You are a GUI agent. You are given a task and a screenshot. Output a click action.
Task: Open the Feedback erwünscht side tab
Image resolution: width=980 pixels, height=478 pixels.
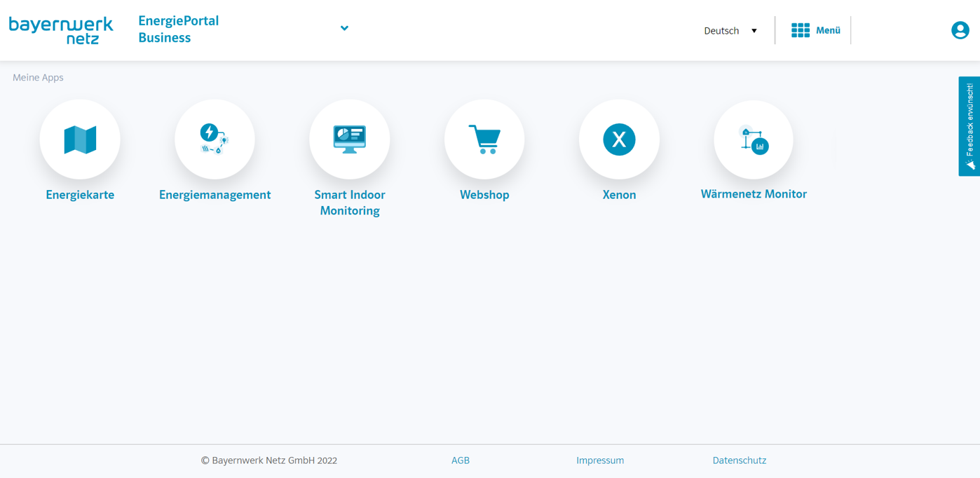[969, 126]
